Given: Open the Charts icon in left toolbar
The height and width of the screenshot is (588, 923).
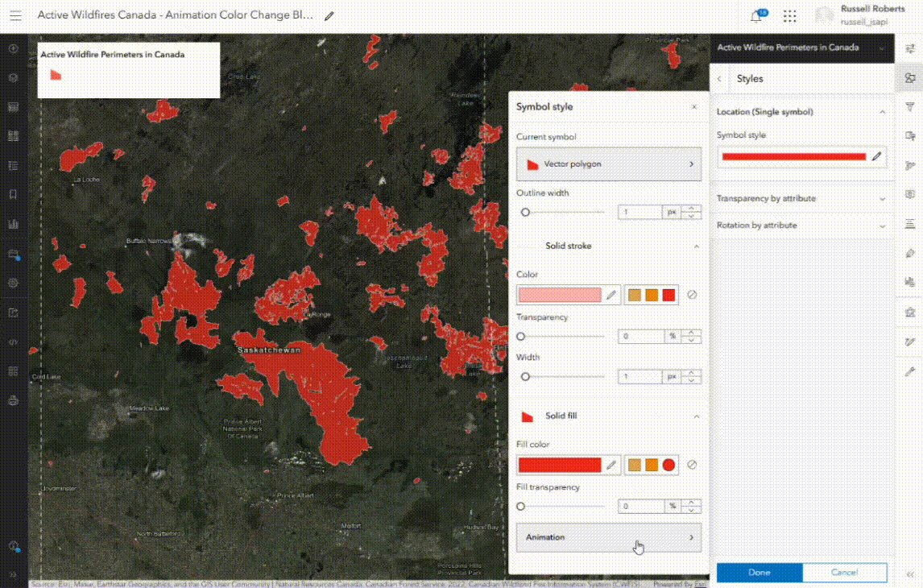Looking at the screenshot, I should (13, 224).
